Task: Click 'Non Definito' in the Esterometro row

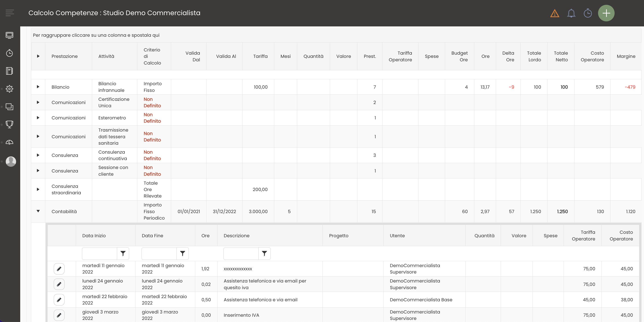Action: (x=152, y=118)
